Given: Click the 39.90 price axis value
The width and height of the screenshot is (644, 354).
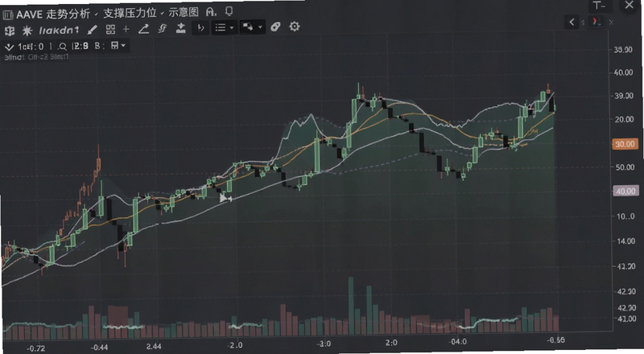Looking at the screenshot, I should tap(623, 50).
